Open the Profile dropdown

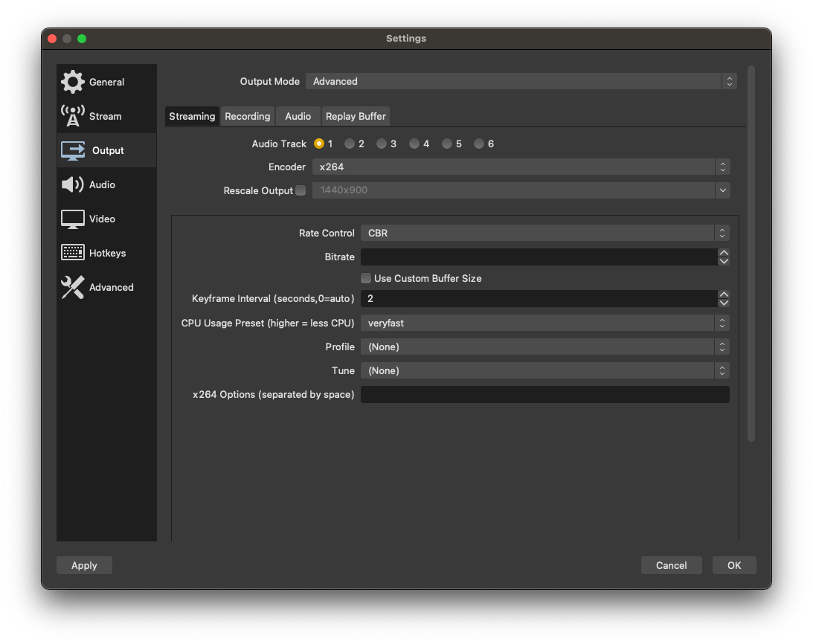pos(545,347)
